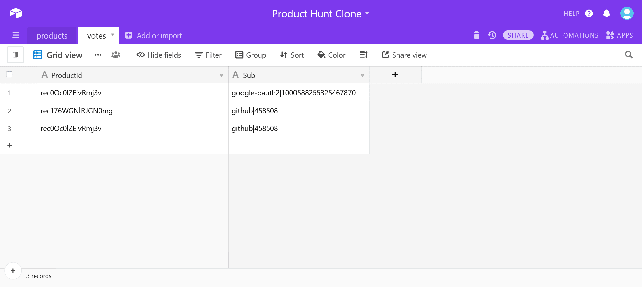Click Share view
This screenshot has height=288, width=644.
coord(404,55)
